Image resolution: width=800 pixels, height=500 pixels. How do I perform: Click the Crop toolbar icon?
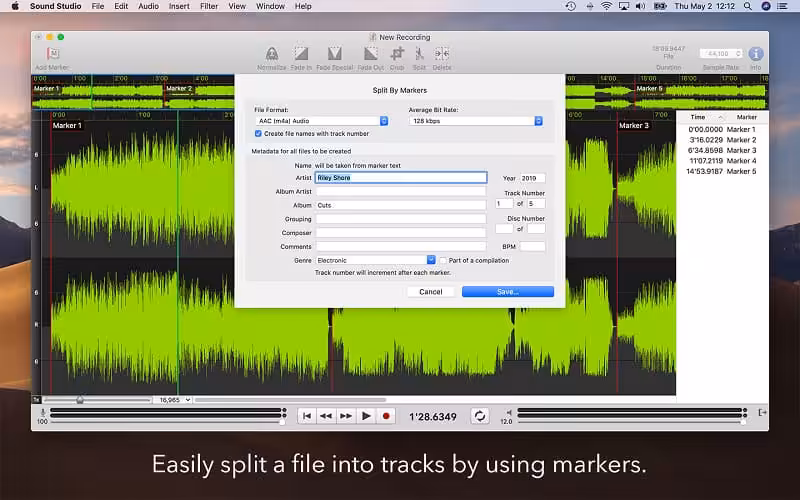(x=397, y=54)
